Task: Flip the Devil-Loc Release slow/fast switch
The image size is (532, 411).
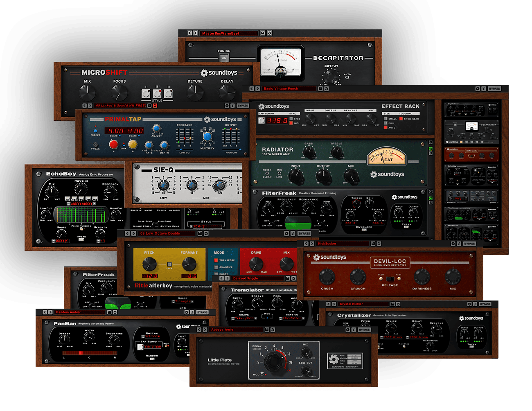Action: [x=389, y=279]
